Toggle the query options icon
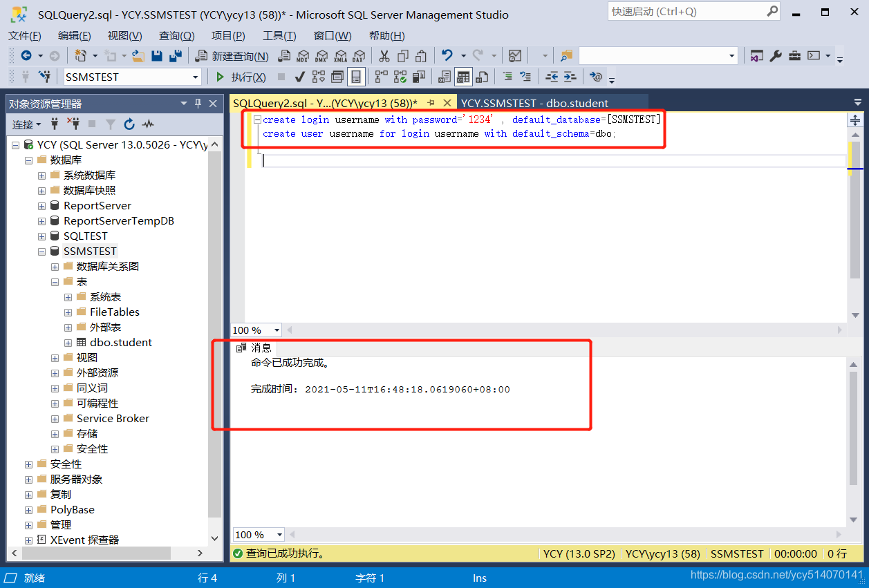The height and width of the screenshot is (588, 869). click(337, 77)
